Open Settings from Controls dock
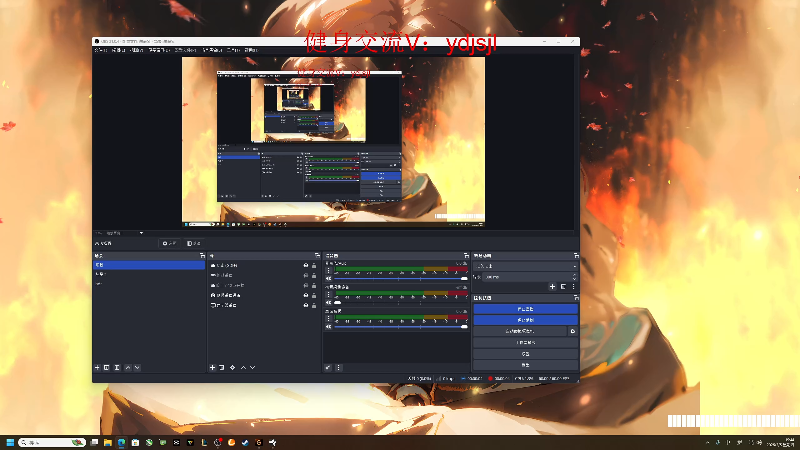The width and height of the screenshot is (800, 450). click(x=526, y=354)
